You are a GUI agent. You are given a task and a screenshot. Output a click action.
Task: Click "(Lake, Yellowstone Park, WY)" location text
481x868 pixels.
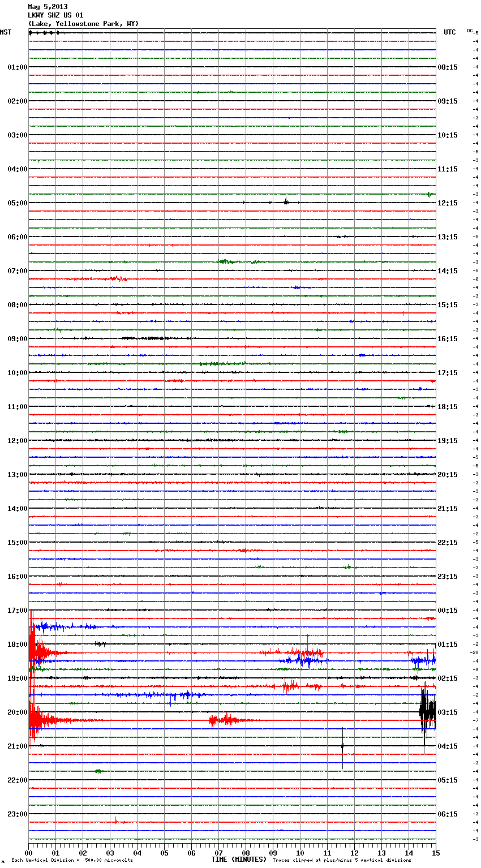point(83,24)
